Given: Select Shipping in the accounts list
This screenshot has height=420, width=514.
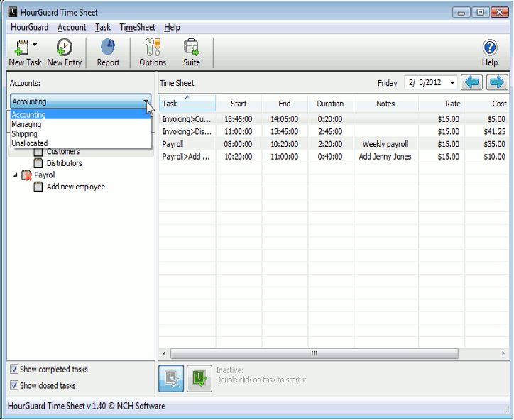Looking at the screenshot, I should point(81,134).
